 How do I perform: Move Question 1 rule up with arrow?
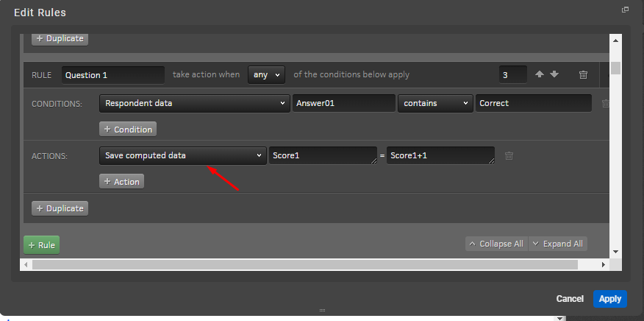[x=540, y=74]
